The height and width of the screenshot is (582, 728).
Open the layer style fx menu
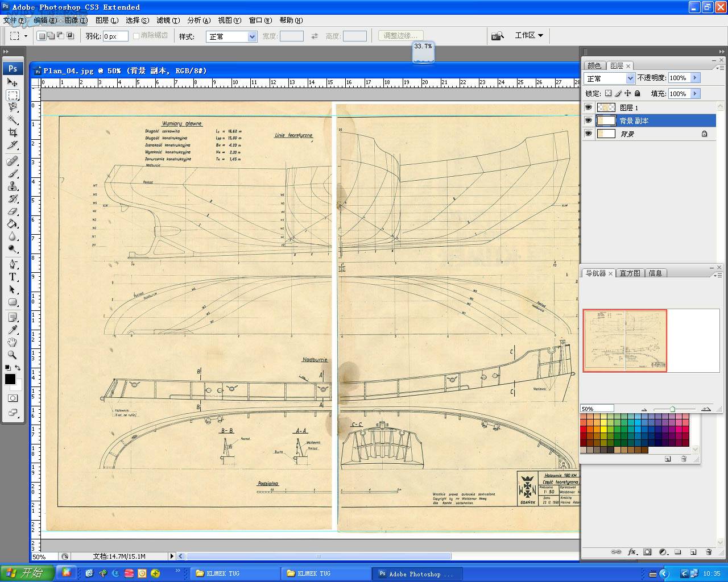tap(632, 552)
